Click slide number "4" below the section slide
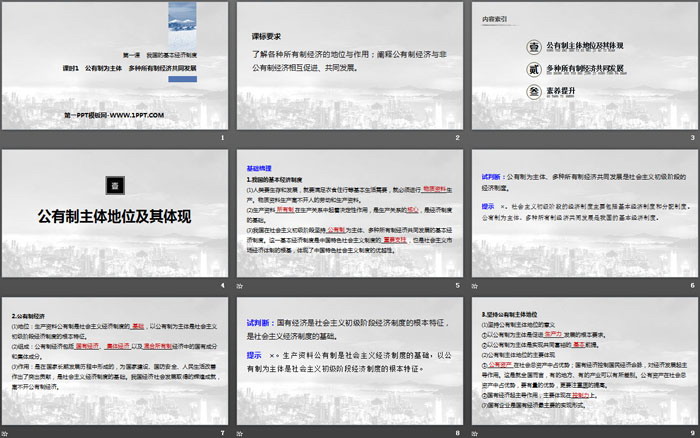This screenshot has height=438, width=700. 222,285
